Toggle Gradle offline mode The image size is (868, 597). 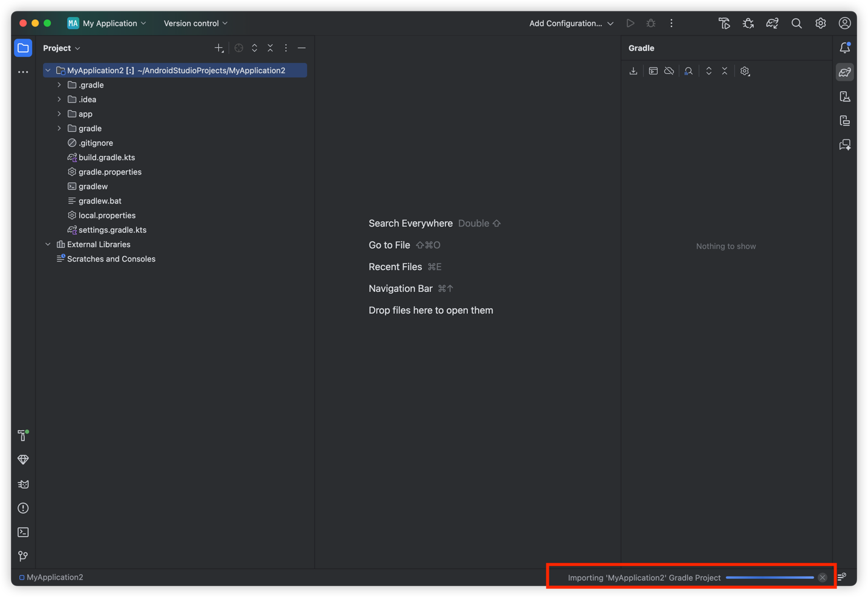coord(669,71)
